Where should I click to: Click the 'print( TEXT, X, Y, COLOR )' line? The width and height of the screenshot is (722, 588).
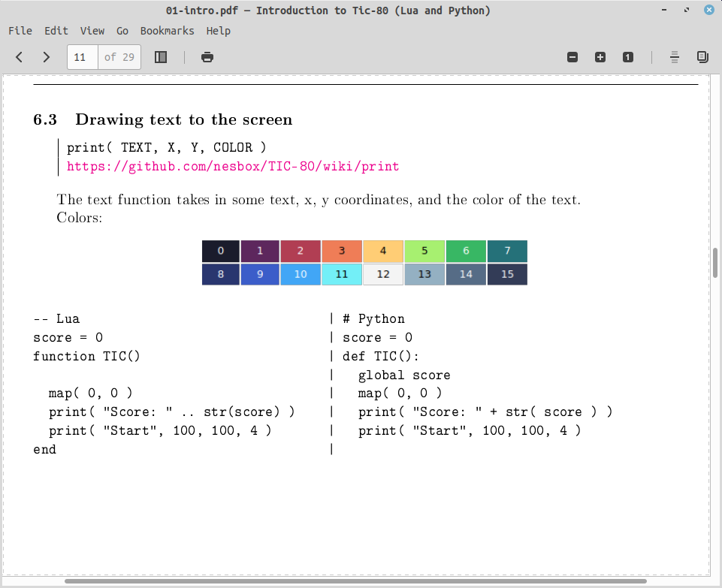(x=166, y=147)
